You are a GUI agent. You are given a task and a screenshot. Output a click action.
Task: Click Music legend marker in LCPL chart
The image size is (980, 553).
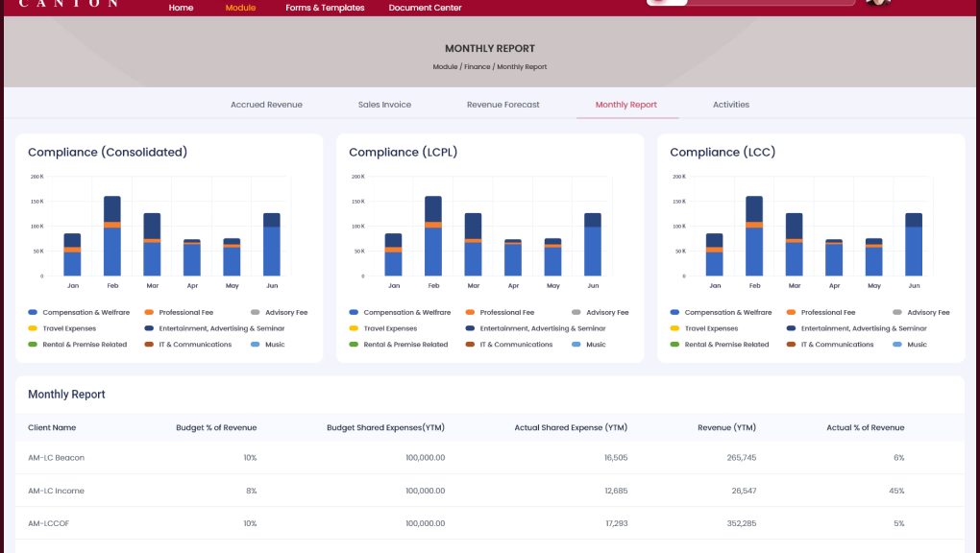tap(576, 345)
